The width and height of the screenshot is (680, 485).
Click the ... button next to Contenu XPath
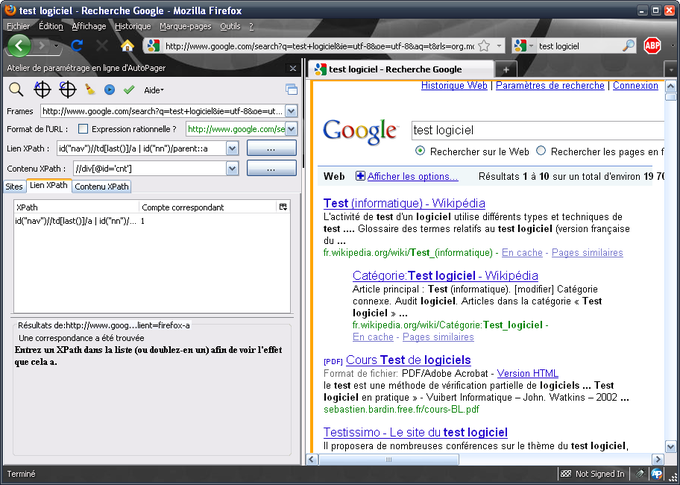(271, 168)
